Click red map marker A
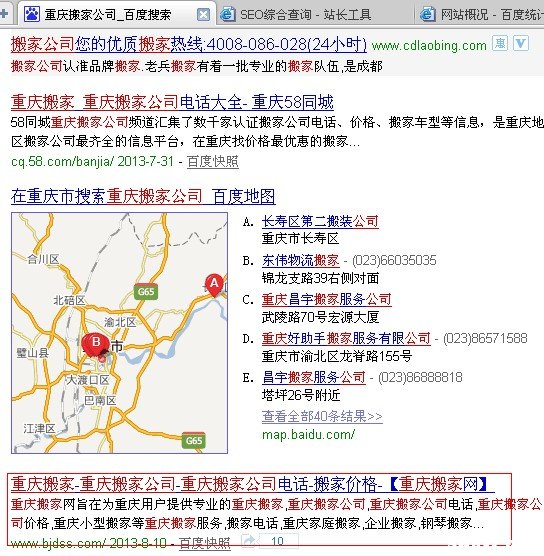Image resolution: width=544 pixels, height=556 pixels. pyautogui.click(x=214, y=284)
